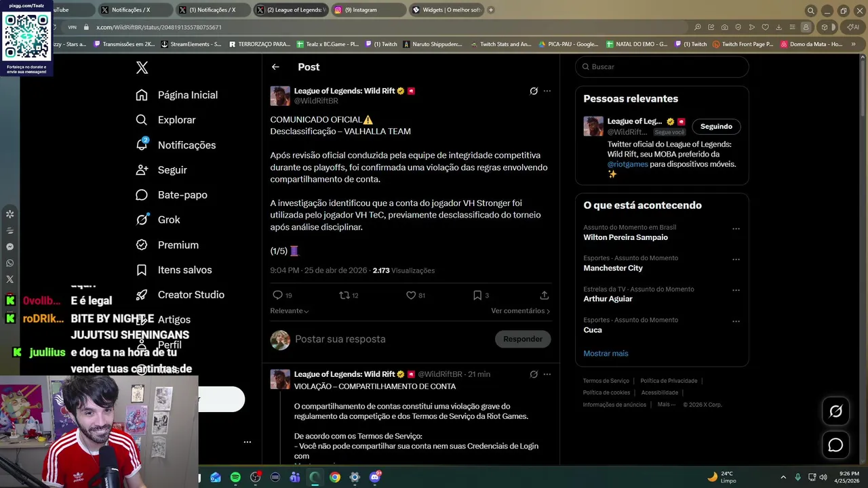The height and width of the screenshot is (488, 868).
Task: Open the Premium page
Action: 167,245
